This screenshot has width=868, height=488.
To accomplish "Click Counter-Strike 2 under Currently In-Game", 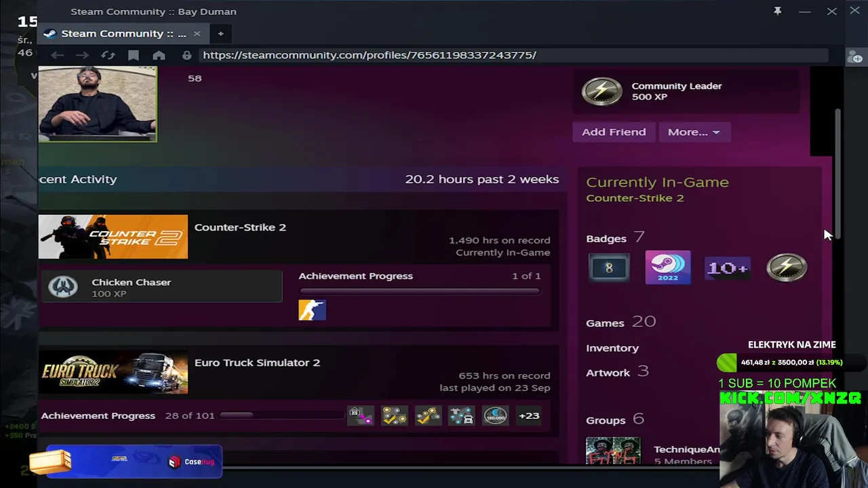I will [x=635, y=198].
